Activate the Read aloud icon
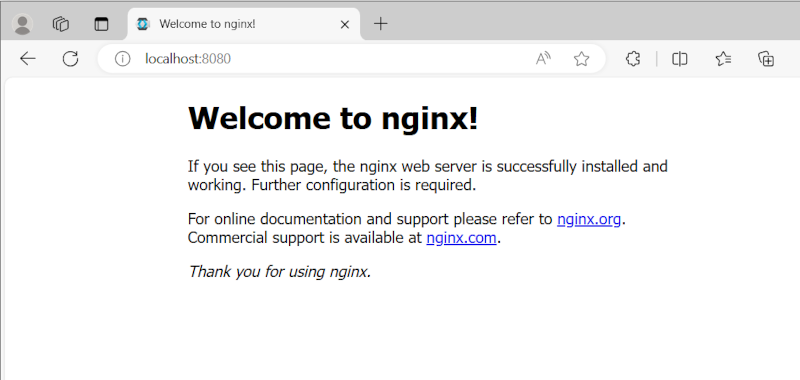The height and width of the screenshot is (380, 800). pos(543,59)
